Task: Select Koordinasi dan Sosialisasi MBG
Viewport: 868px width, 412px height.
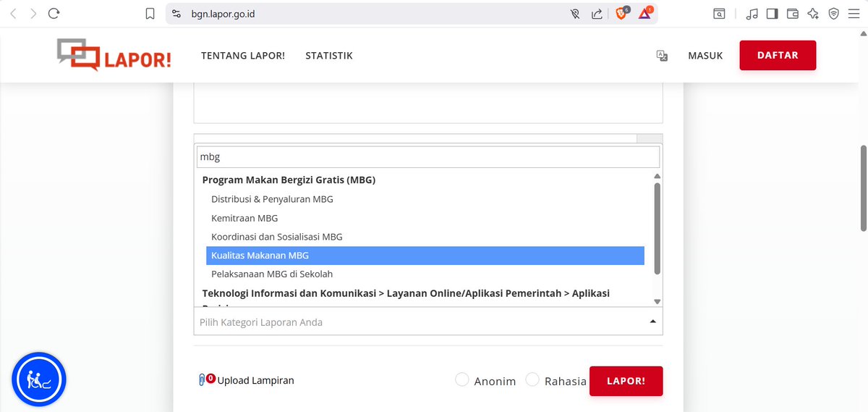Action: [425, 237]
